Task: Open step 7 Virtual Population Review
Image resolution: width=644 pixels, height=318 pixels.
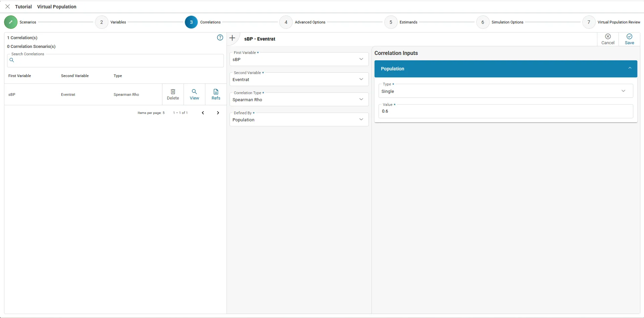Action: [x=589, y=22]
